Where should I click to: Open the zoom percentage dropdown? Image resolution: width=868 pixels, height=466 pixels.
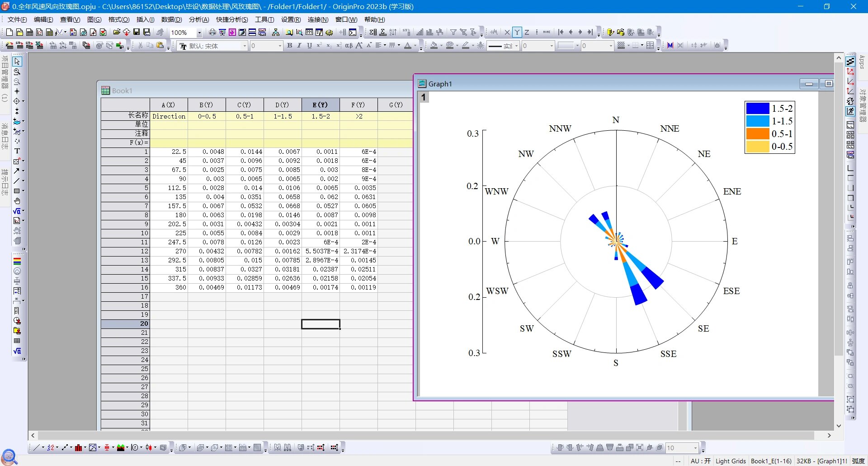pyautogui.click(x=199, y=33)
